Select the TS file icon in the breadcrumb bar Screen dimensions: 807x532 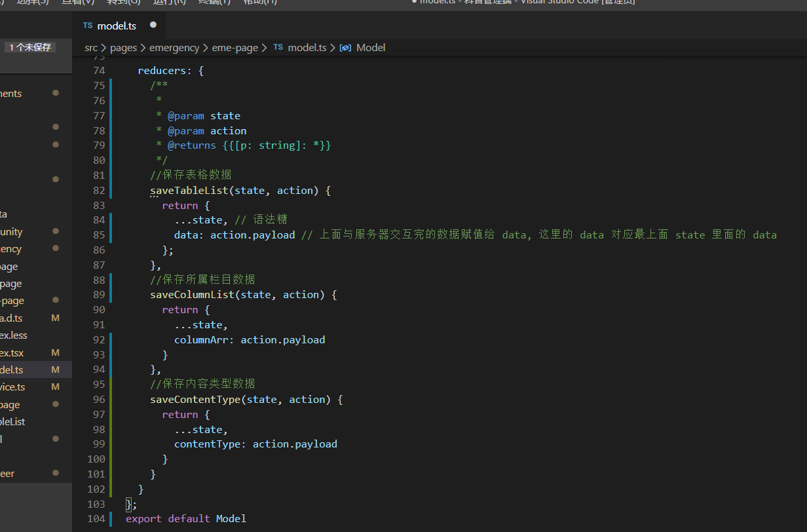[277, 47]
